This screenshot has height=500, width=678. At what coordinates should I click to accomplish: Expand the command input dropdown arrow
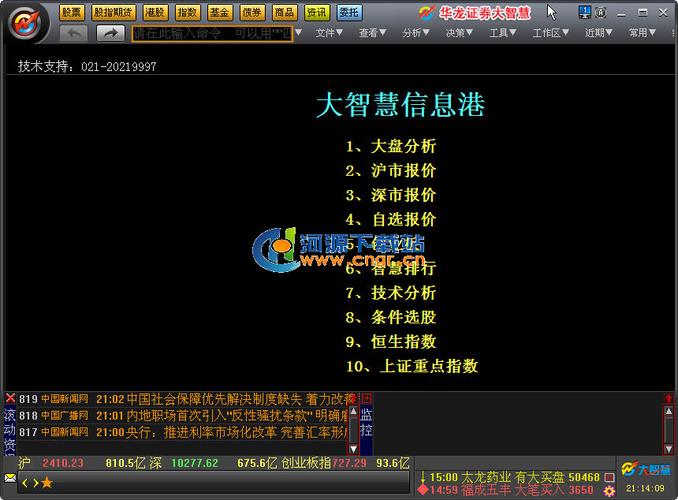298,33
